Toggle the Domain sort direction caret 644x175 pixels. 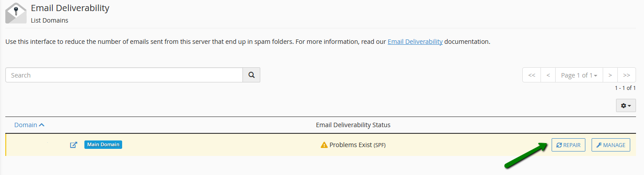pyautogui.click(x=42, y=125)
